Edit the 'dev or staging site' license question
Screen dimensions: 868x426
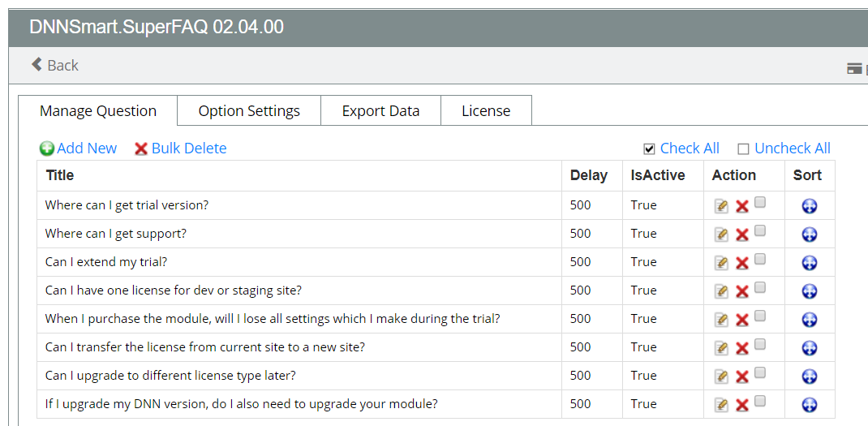click(720, 291)
